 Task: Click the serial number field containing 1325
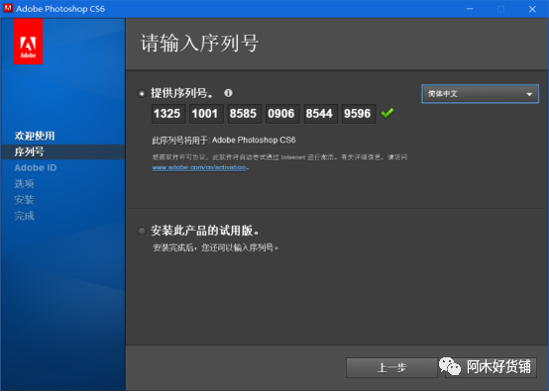(168, 114)
